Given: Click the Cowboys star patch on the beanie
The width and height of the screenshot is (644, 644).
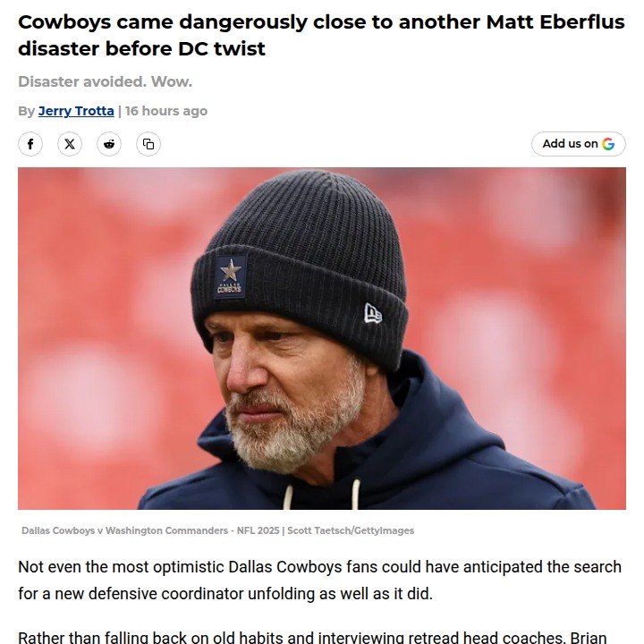Looking at the screenshot, I should (x=231, y=276).
